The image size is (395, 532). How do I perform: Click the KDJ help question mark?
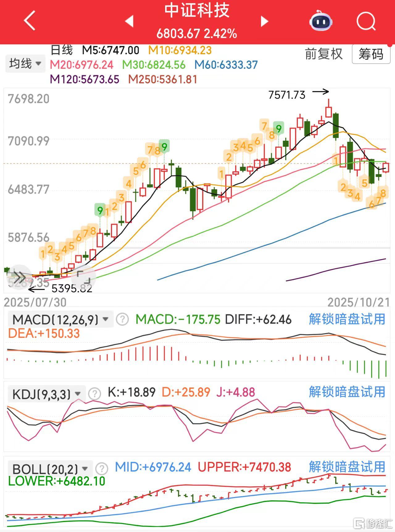pos(94,394)
